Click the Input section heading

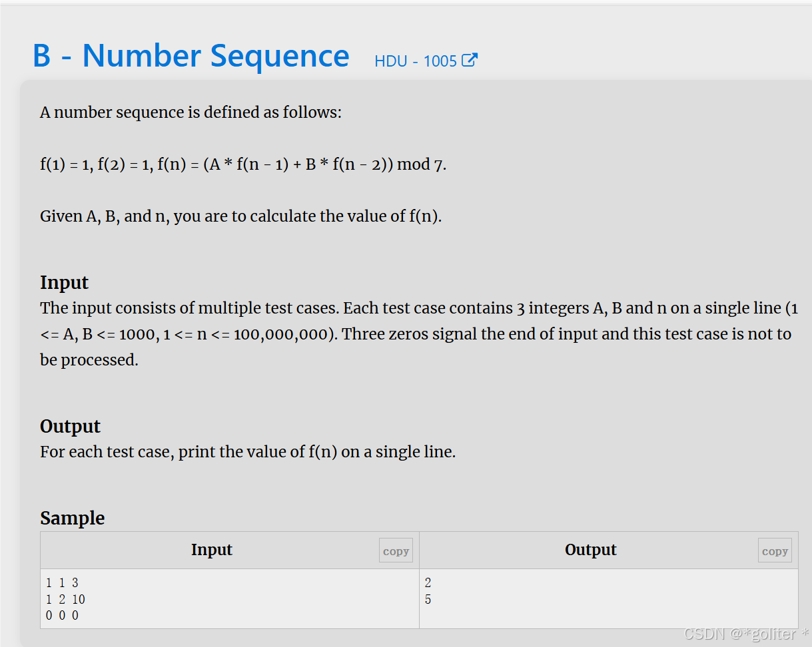pos(64,282)
